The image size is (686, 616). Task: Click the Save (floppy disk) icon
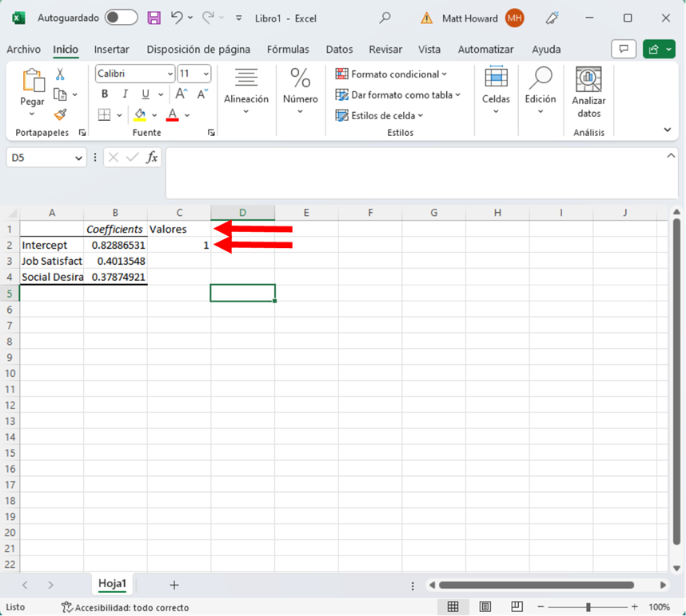tap(154, 18)
